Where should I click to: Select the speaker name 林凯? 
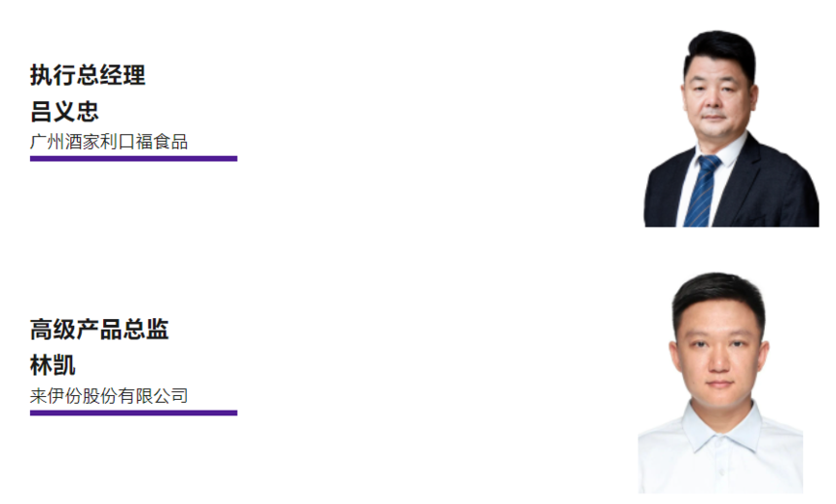pyautogui.click(x=53, y=366)
